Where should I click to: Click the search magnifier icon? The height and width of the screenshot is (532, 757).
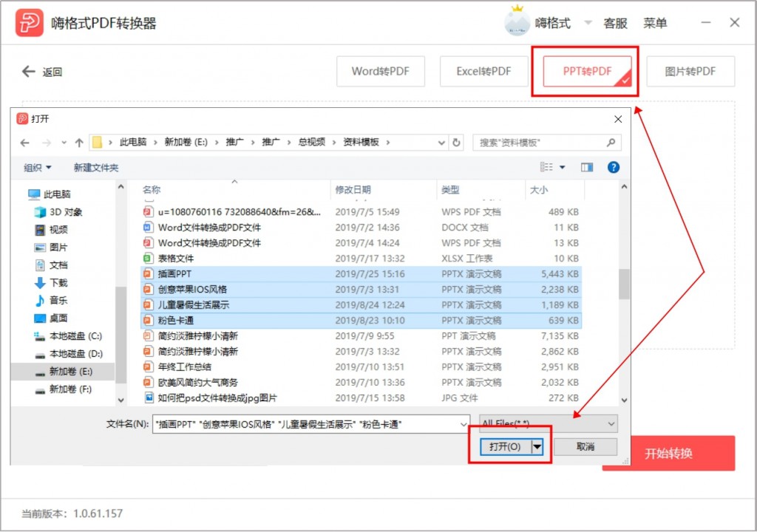pyautogui.click(x=611, y=143)
